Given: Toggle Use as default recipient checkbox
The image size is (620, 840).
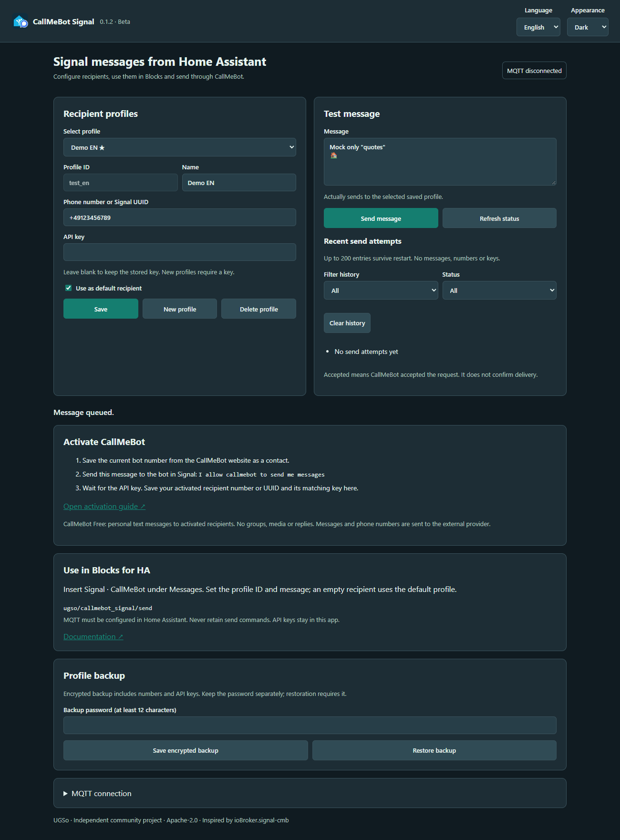Looking at the screenshot, I should click(68, 288).
